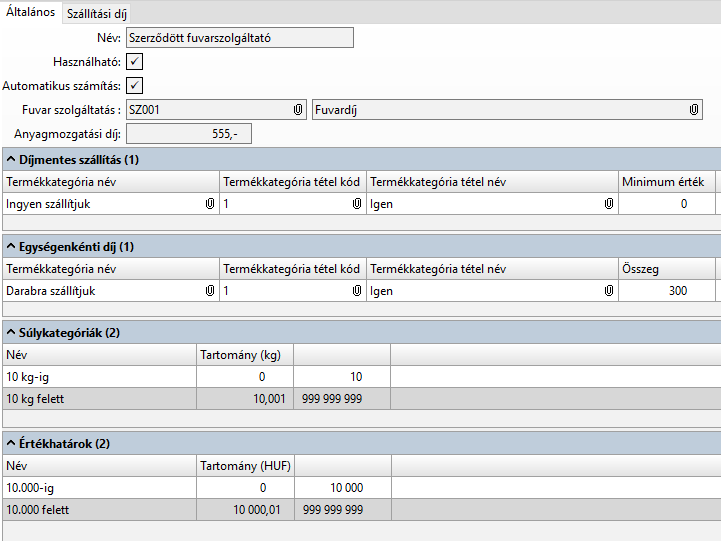The height and width of the screenshot is (541, 721).
Task: Click the 10,001 range start cell
Action: (x=245, y=399)
